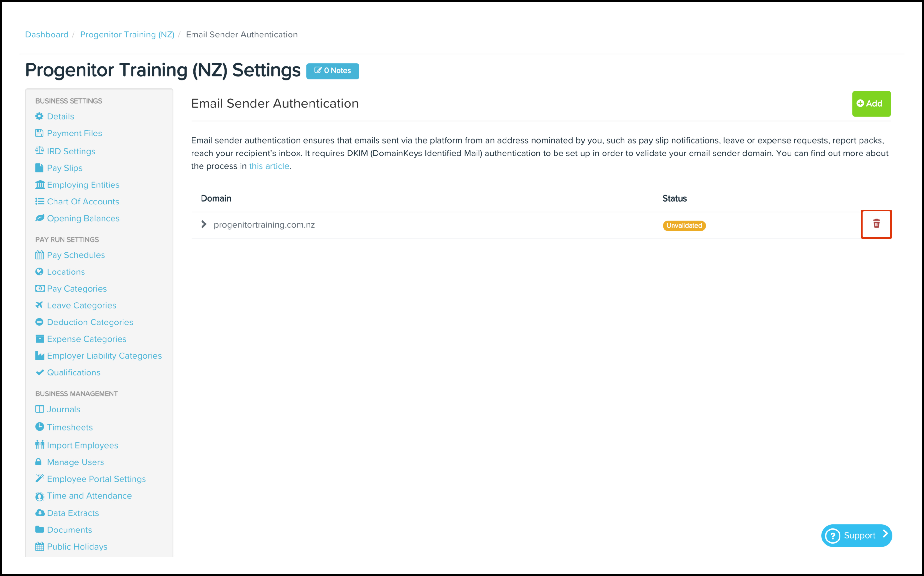Click the Payment Files save icon

click(x=39, y=133)
